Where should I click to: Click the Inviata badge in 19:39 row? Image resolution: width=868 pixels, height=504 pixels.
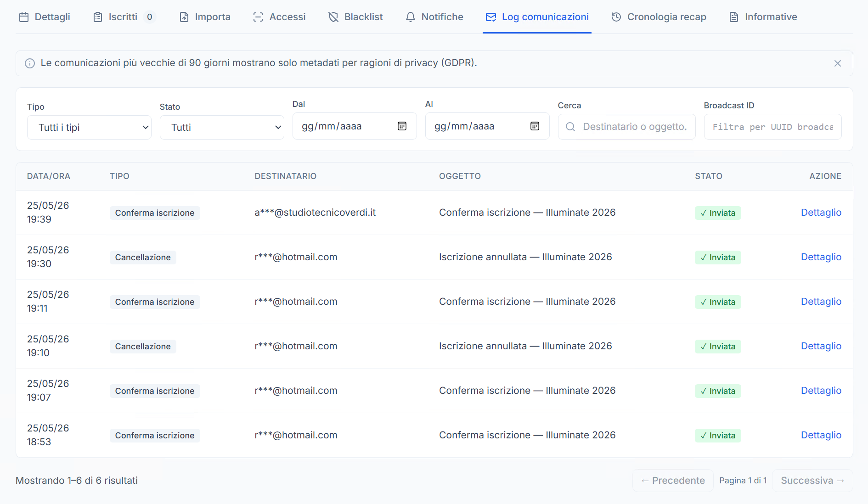point(718,213)
